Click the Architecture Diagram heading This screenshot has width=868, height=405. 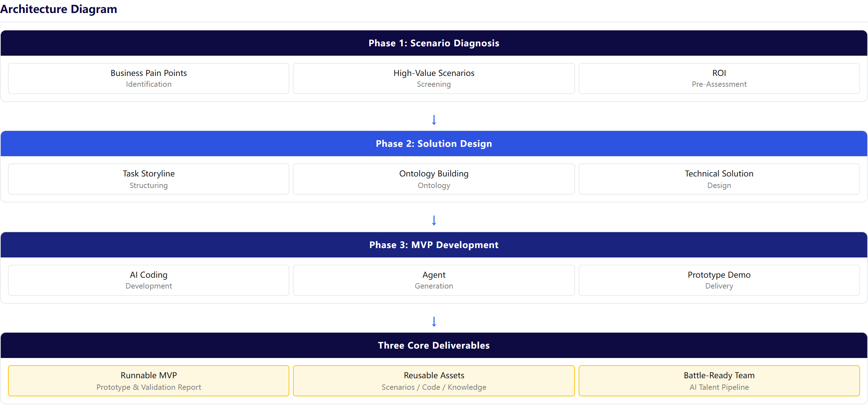(59, 9)
